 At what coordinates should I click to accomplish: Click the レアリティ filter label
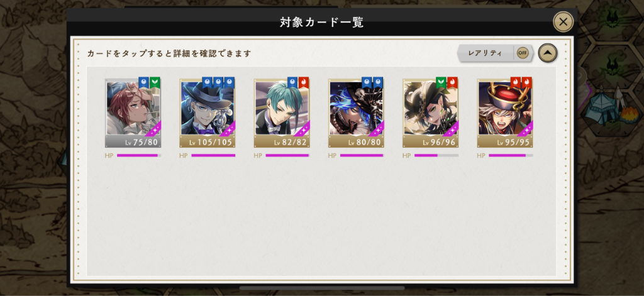click(485, 53)
